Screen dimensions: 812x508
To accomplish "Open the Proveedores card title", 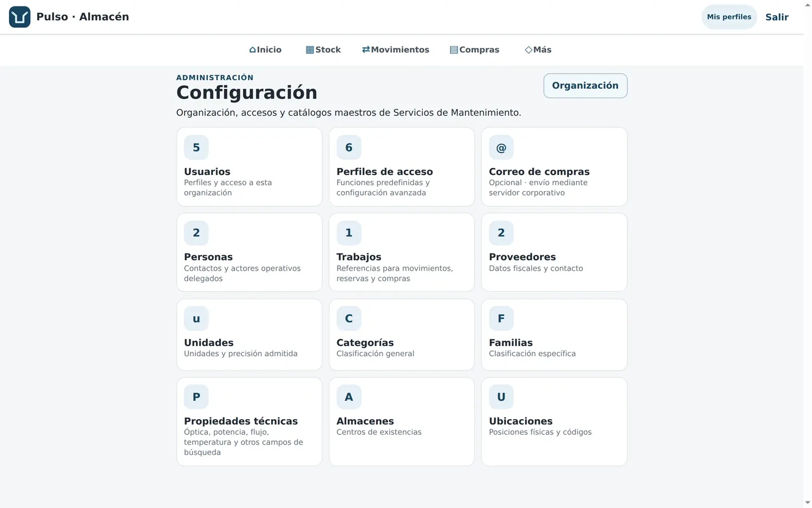I will [522, 257].
